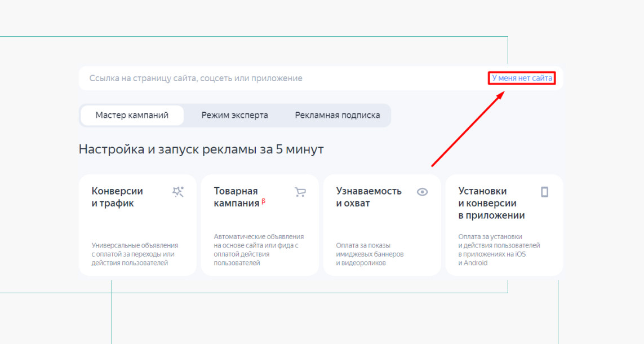
Task: Choose the Конверсии и трафик card title
Action: pos(117,197)
